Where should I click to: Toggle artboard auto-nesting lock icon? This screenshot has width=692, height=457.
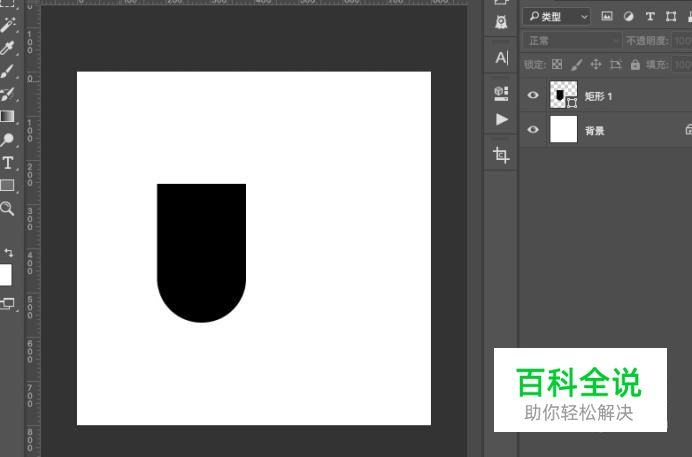click(x=615, y=65)
